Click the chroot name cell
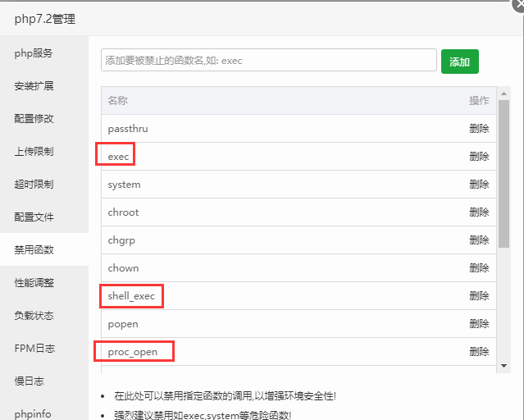This screenshot has width=524, height=420. click(x=123, y=212)
